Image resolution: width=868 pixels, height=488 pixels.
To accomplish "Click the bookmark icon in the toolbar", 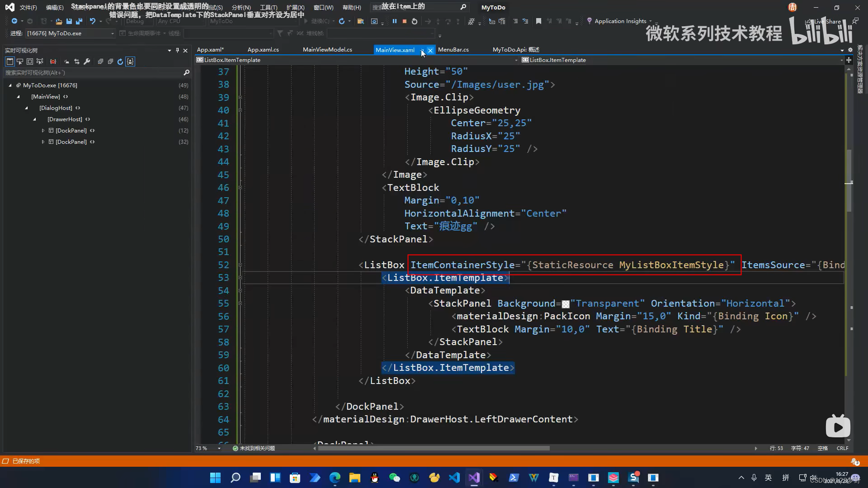I will pyautogui.click(x=538, y=21).
